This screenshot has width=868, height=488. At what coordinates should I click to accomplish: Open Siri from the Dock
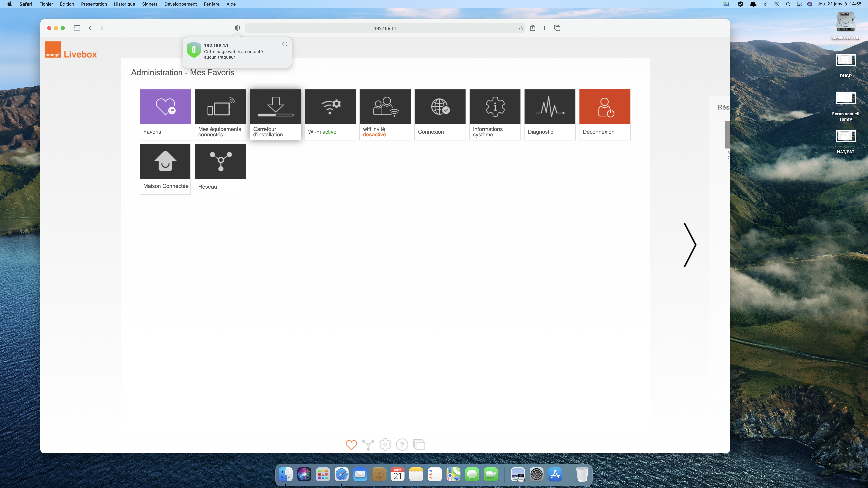[304, 474]
